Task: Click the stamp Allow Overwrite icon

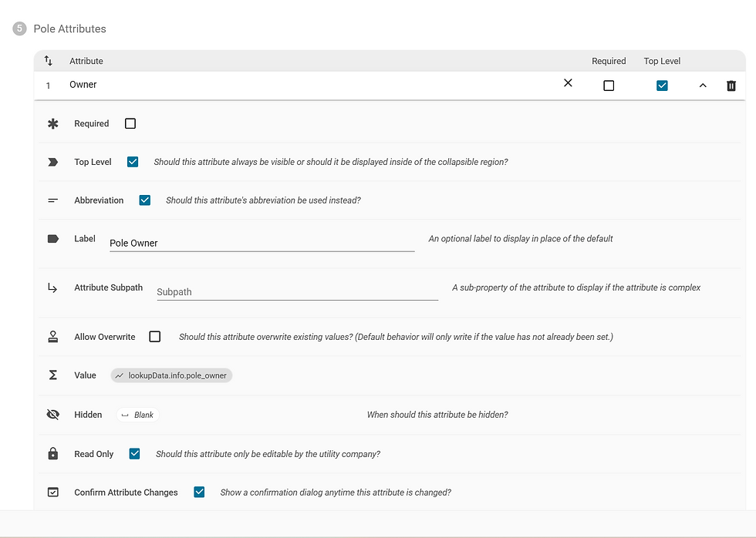Action: point(53,337)
